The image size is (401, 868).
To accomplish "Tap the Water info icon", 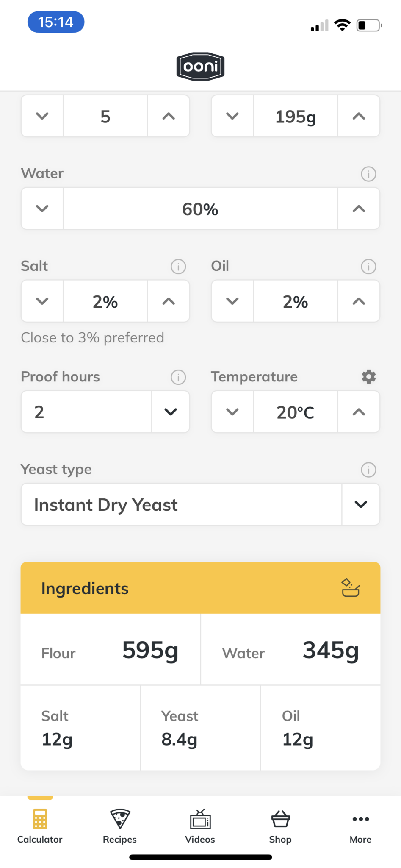I will click(x=368, y=174).
